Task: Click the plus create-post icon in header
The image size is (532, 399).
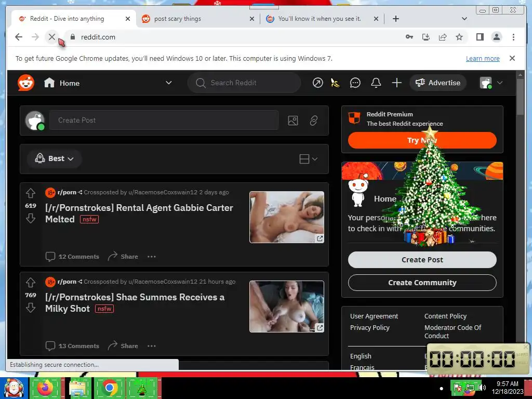Action: 396,83
